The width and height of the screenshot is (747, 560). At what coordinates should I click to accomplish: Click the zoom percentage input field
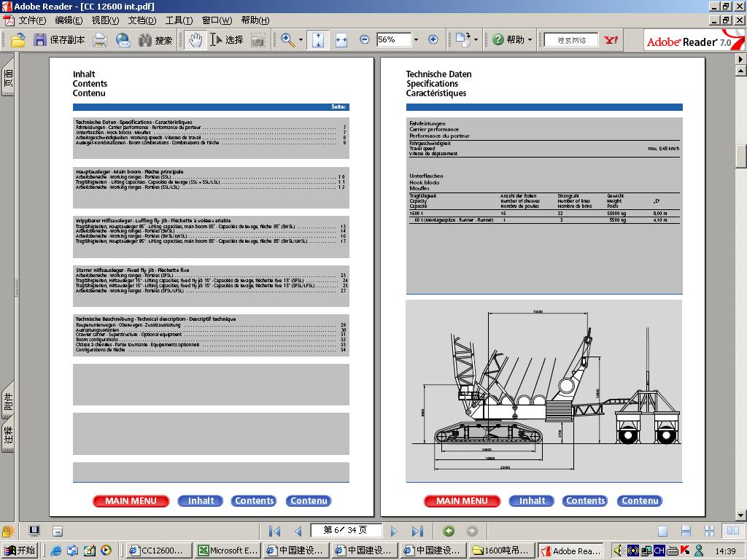coord(393,39)
